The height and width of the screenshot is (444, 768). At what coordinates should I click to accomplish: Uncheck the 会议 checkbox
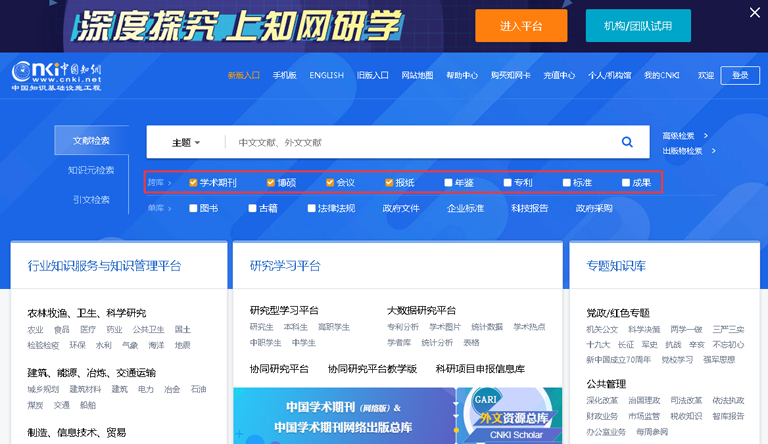coord(330,183)
